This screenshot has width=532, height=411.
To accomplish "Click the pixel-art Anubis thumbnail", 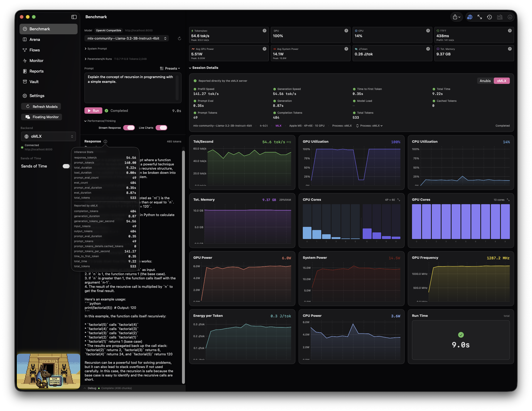I will click(x=49, y=371).
